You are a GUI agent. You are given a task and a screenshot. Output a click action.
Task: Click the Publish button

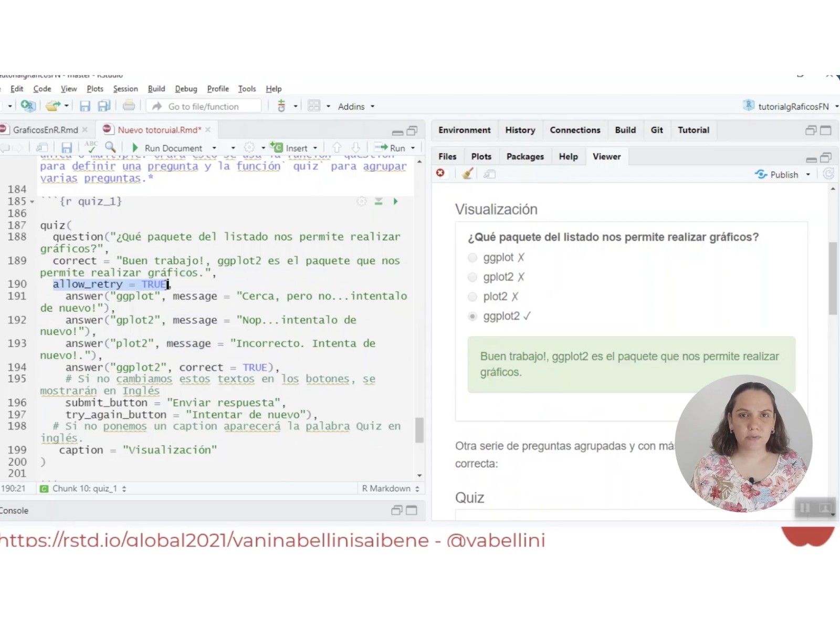(x=777, y=174)
